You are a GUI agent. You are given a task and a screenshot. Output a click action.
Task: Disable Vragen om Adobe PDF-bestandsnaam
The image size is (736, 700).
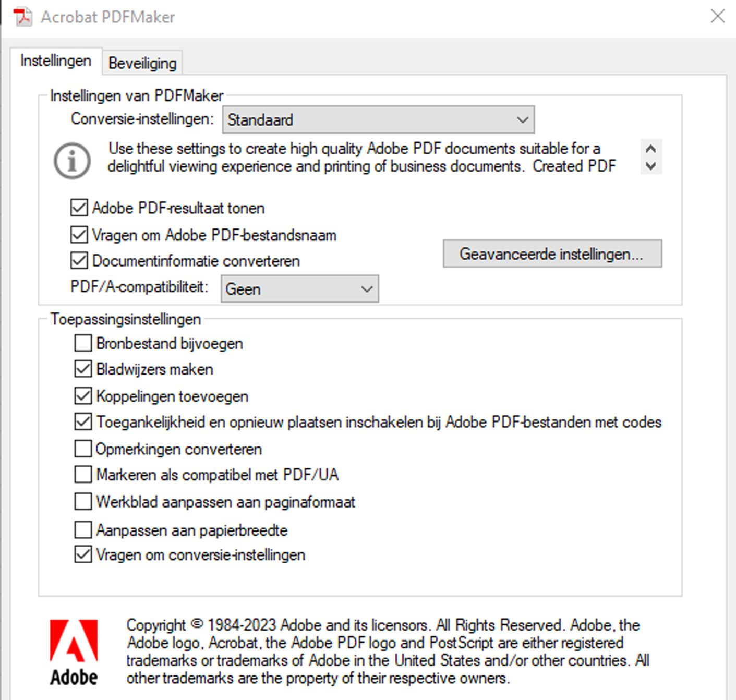(x=79, y=235)
